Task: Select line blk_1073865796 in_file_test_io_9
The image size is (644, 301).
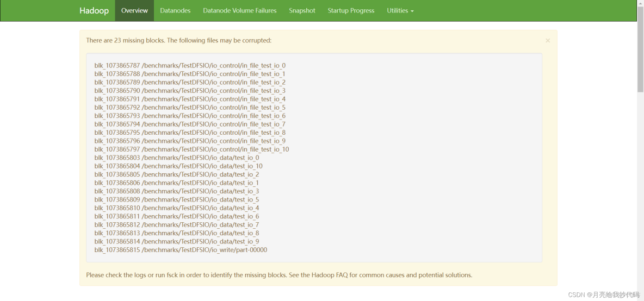Action: [x=190, y=141]
